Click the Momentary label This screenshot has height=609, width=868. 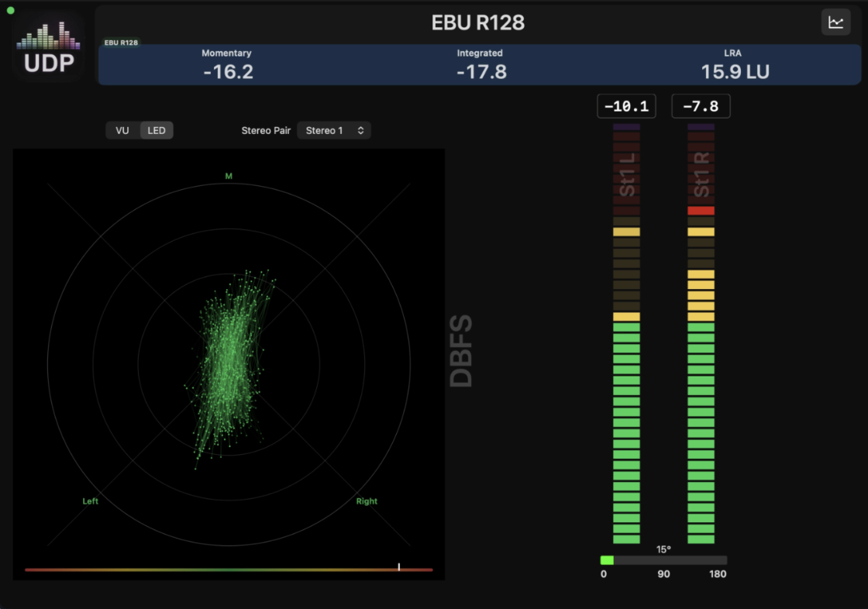pyautogui.click(x=226, y=53)
